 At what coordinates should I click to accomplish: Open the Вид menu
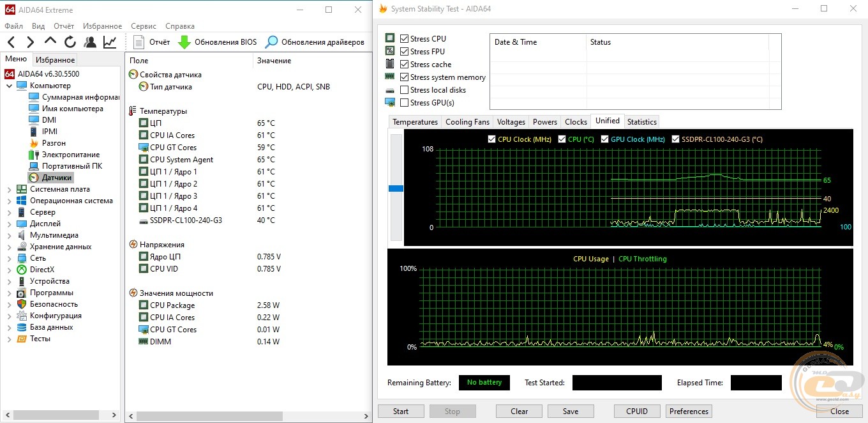tap(38, 26)
